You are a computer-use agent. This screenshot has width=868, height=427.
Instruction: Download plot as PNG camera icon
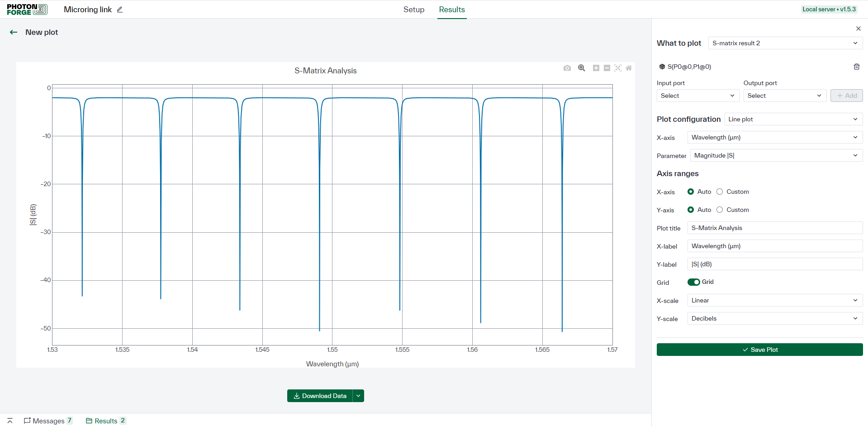(567, 68)
